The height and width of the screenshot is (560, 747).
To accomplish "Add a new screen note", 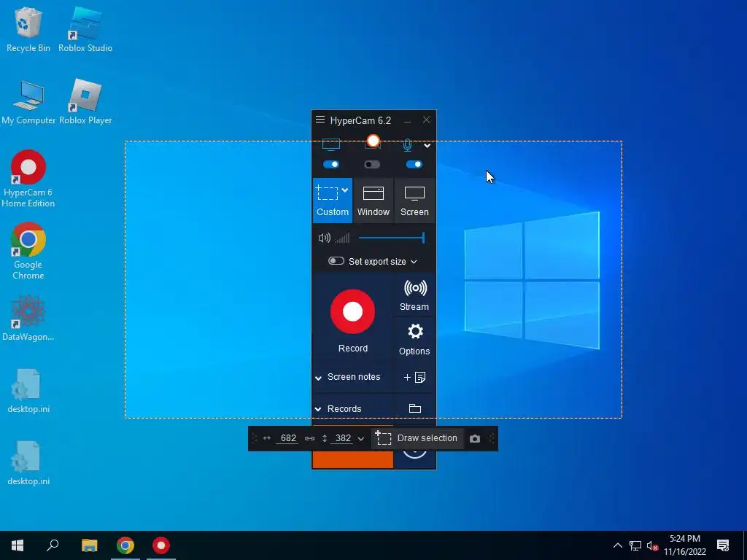I will pyautogui.click(x=414, y=377).
